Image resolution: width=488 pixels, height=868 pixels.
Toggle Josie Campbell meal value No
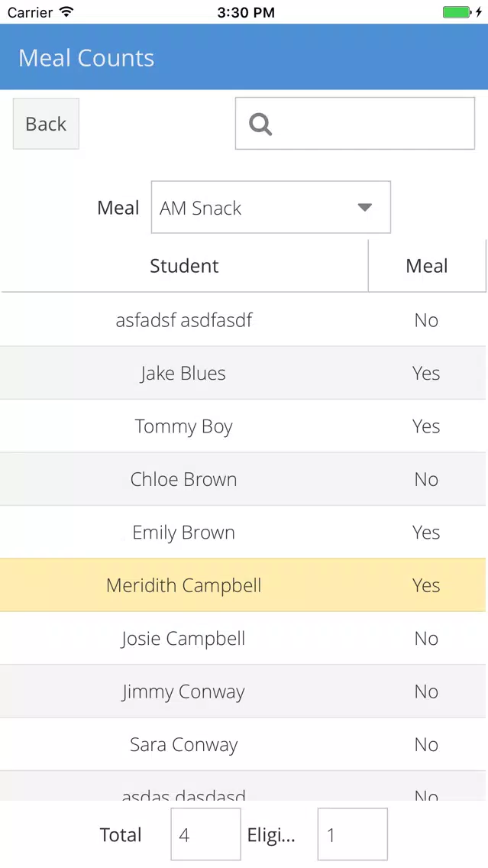(x=426, y=639)
